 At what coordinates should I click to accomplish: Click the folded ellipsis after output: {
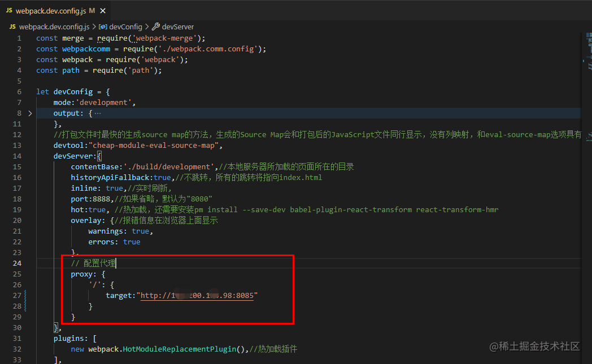(x=98, y=113)
